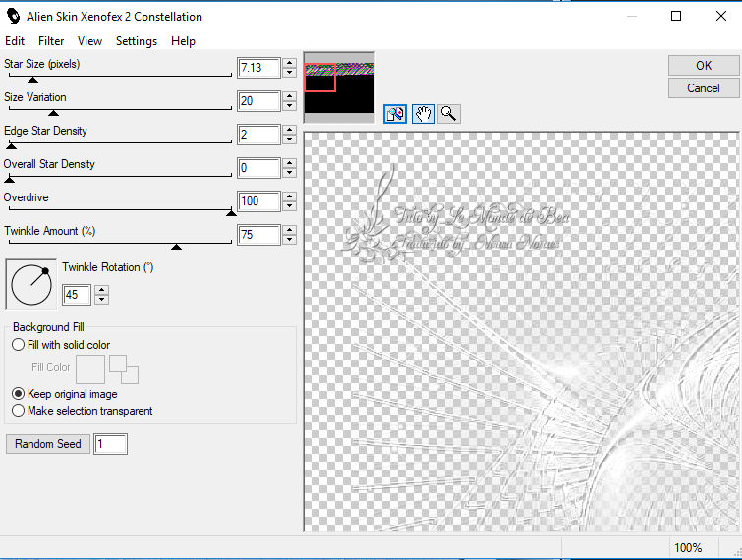Open the Filter menu

[51, 41]
